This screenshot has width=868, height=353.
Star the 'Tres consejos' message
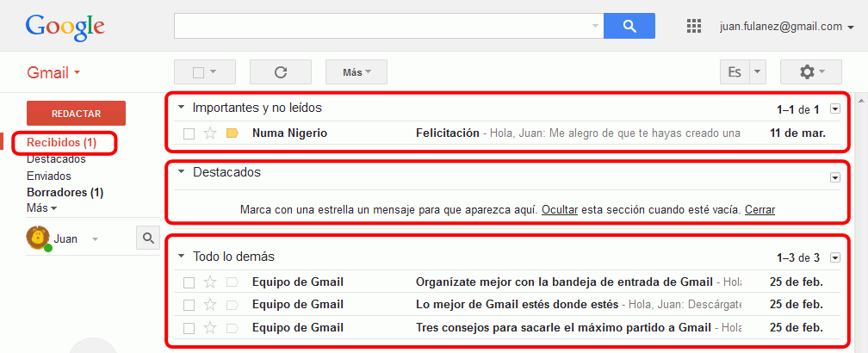coord(210,327)
